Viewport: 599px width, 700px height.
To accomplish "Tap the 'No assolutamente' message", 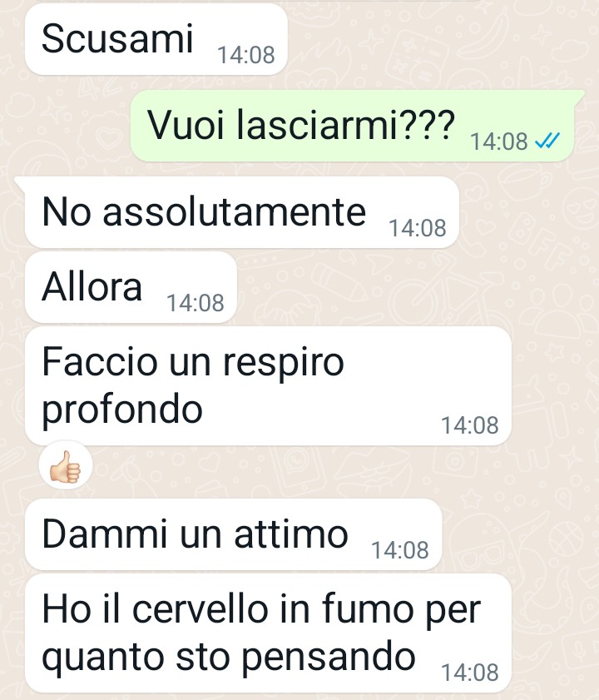I will [242, 212].
